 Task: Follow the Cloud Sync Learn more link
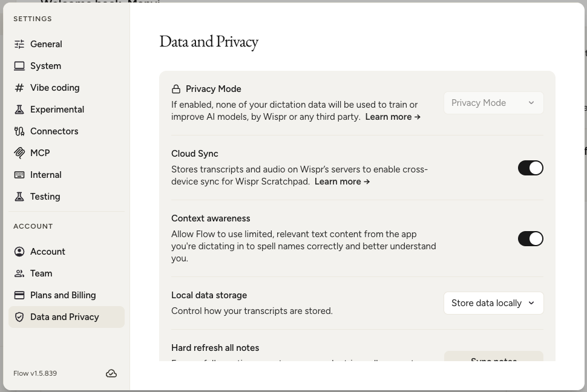[342, 181]
